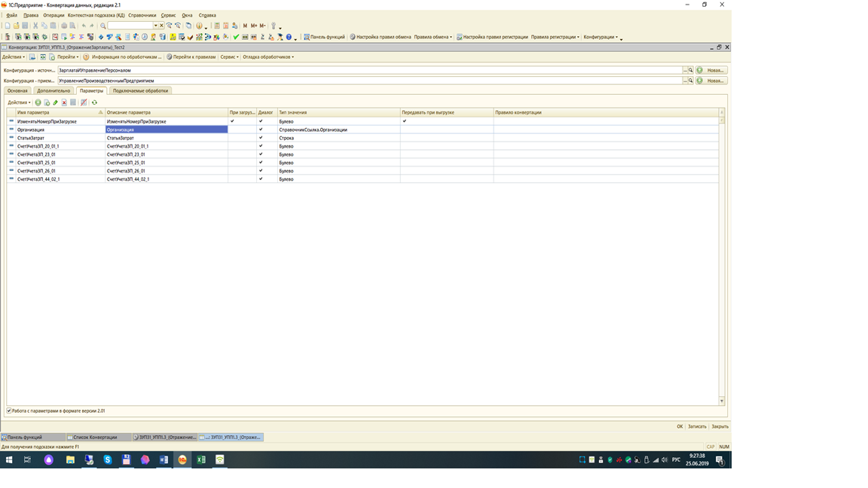Toggle 'При загрузке' check for ИзменятьНомерПриЗагрузке row
The image size is (868, 488).
tap(232, 121)
